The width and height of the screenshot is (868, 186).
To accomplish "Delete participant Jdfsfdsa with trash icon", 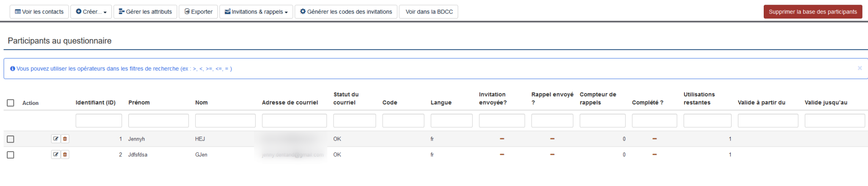I will pyautogui.click(x=65, y=155).
